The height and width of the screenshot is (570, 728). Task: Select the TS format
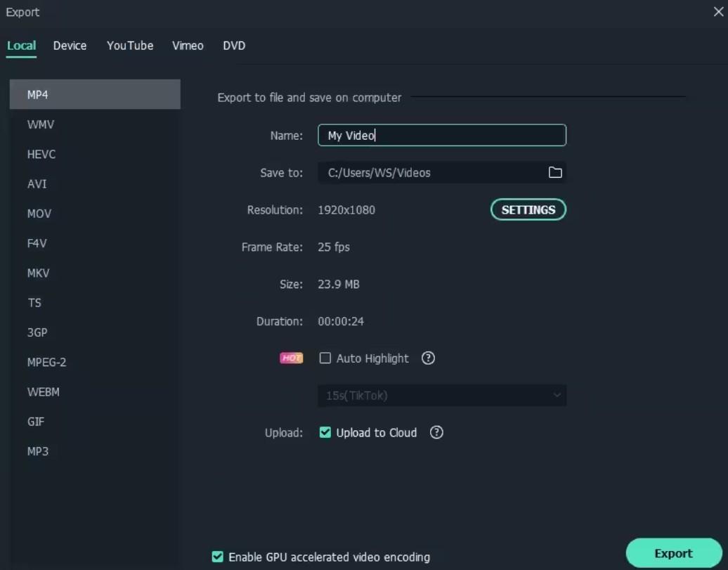pyautogui.click(x=95, y=302)
